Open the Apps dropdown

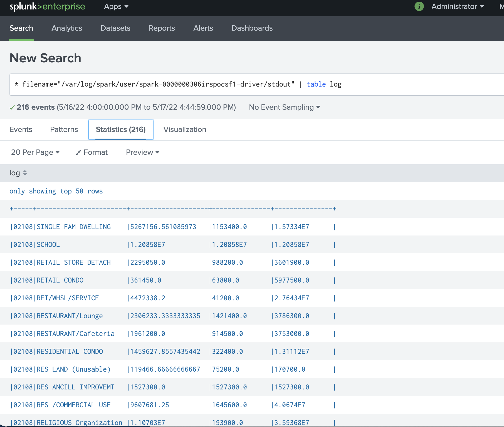[x=116, y=6]
